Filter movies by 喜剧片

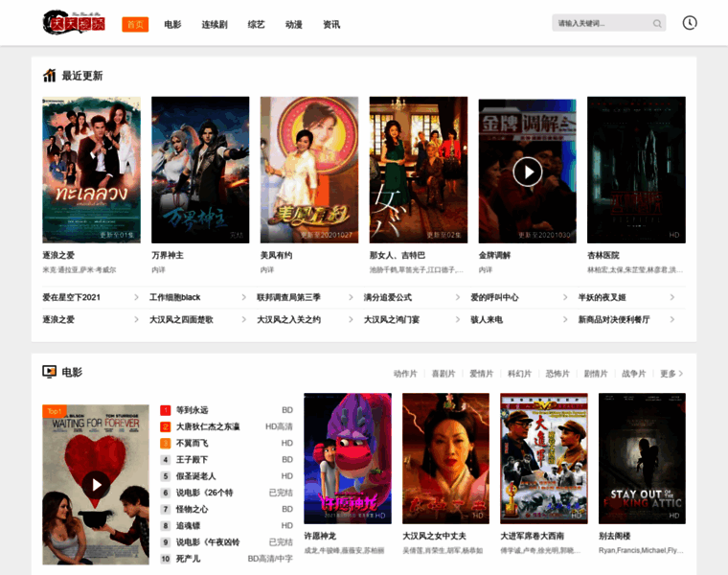(444, 374)
